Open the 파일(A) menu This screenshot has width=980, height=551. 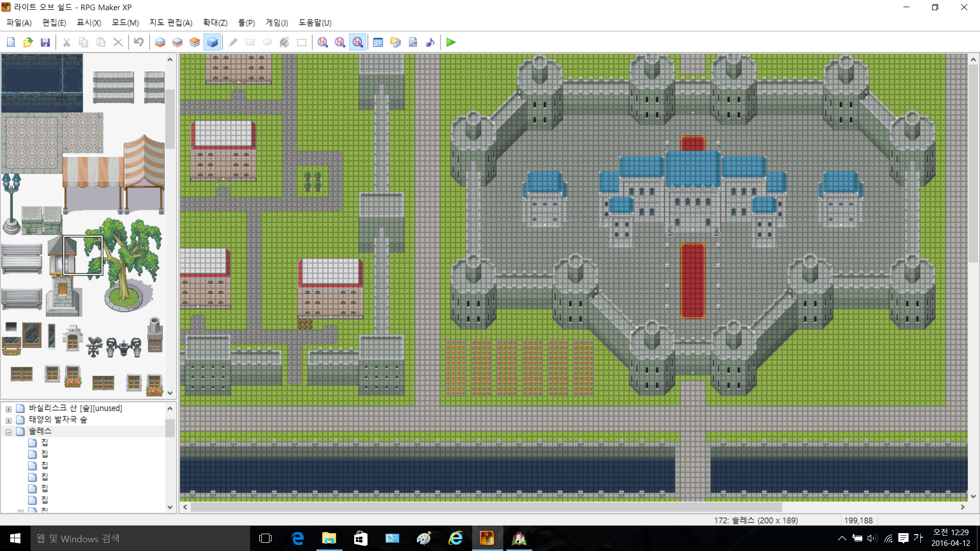(x=19, y=23)
